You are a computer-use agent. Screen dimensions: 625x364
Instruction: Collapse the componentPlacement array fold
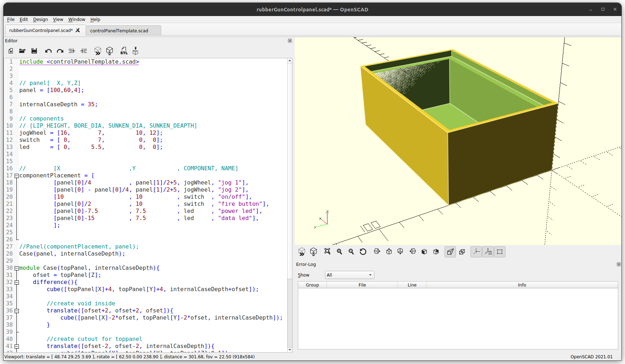tap(16, 175)
